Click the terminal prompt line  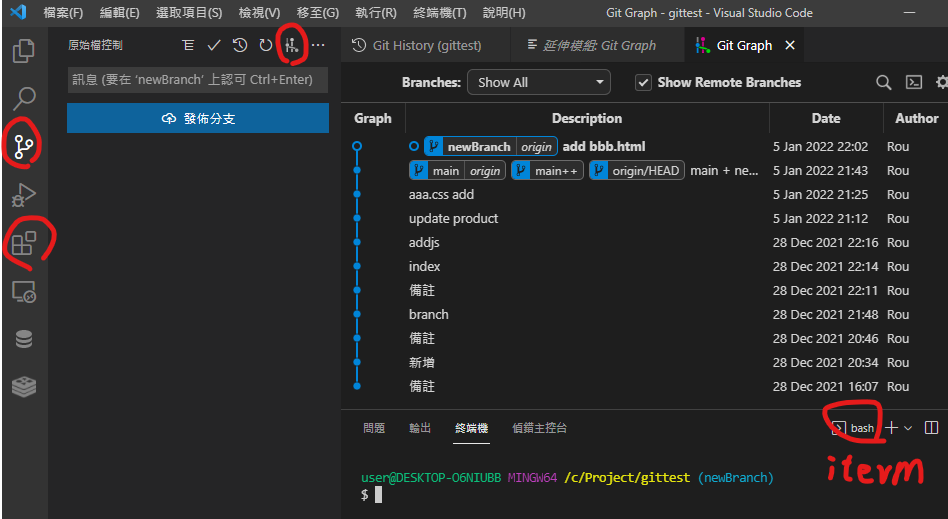pos(567,478)
